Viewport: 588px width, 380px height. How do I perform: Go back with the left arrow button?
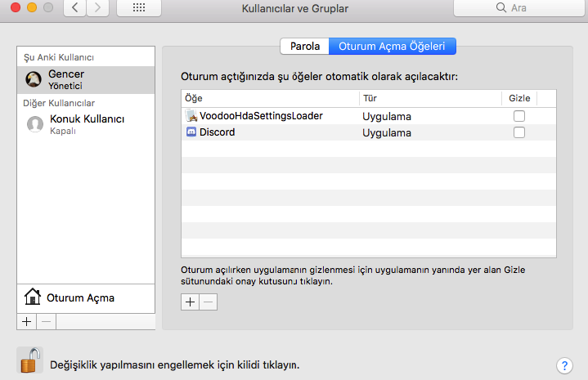point(74,8)
